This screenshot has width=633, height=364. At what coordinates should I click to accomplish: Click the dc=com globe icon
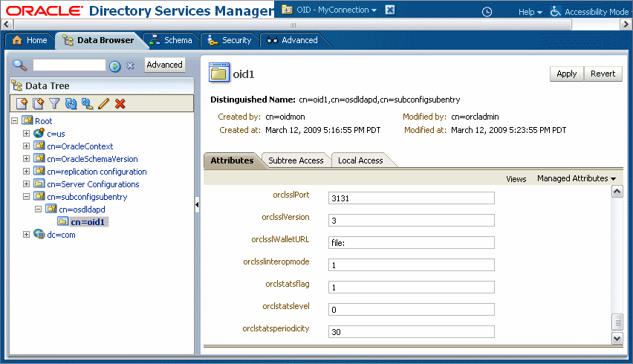pyautogui.click(x=39, y=234)
